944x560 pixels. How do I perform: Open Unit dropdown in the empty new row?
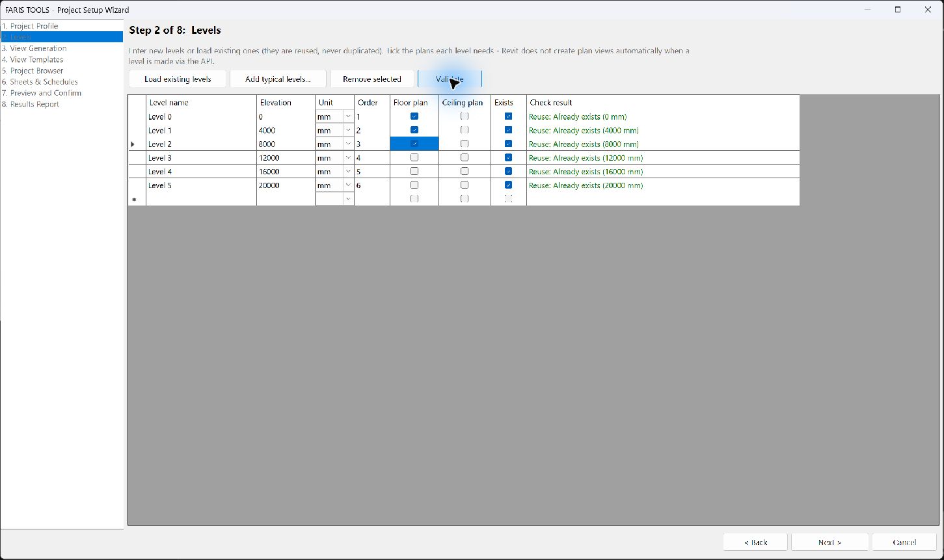(x=348, y=198)
